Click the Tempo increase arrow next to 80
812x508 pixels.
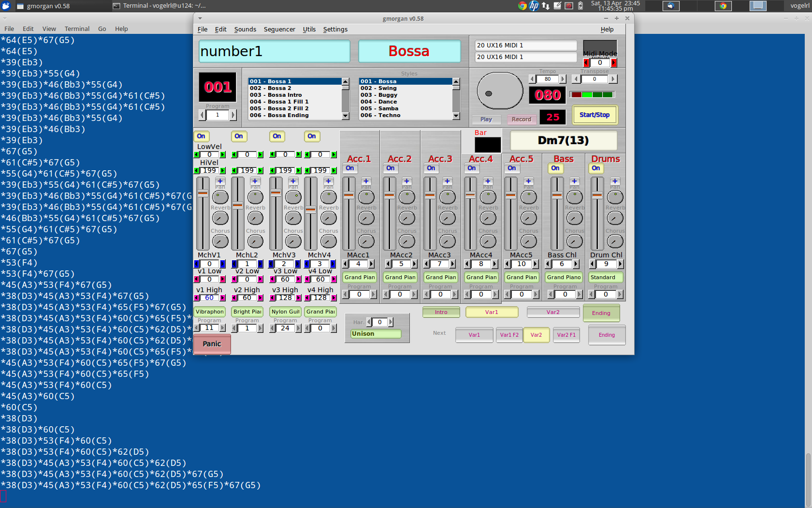click(562, 79)
